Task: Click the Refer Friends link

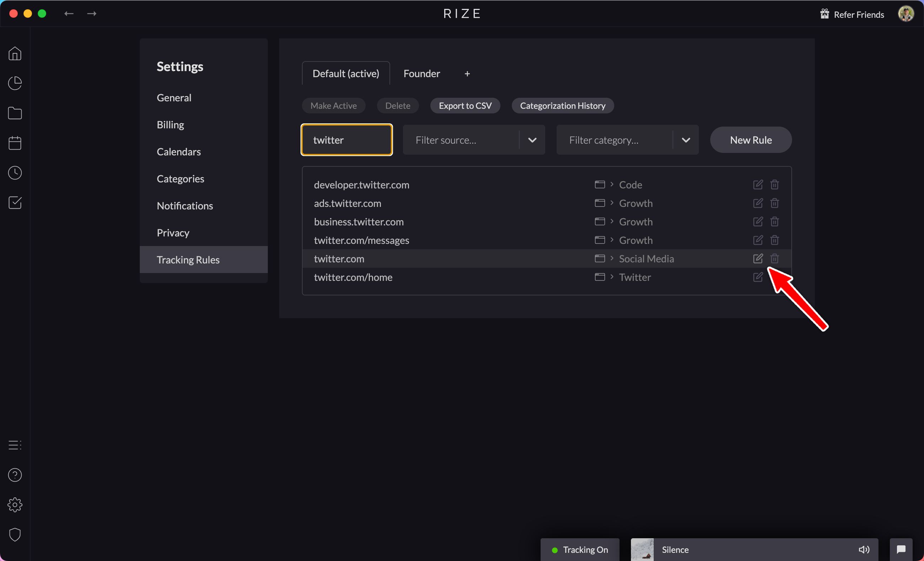Action: [859, 14]
